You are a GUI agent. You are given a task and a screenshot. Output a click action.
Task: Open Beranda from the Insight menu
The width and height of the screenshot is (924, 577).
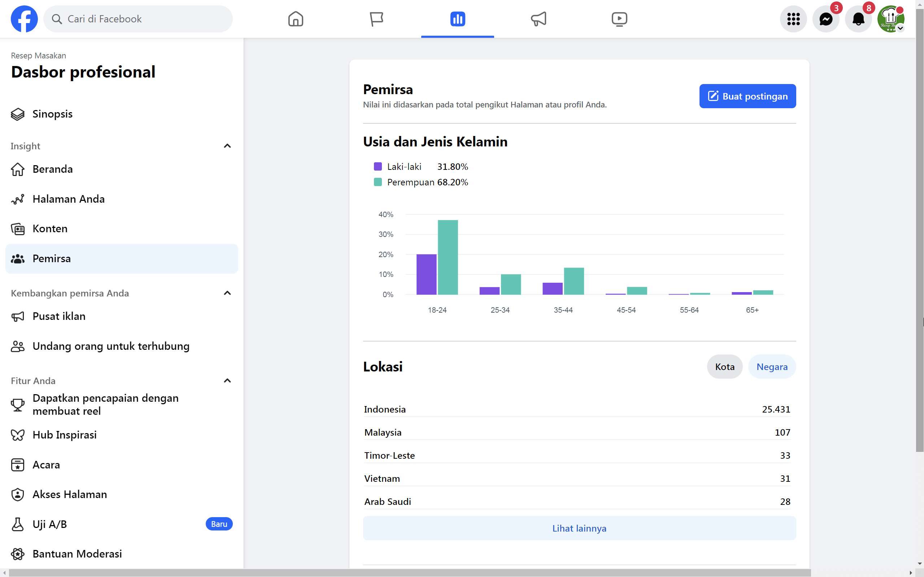point(52,169)
